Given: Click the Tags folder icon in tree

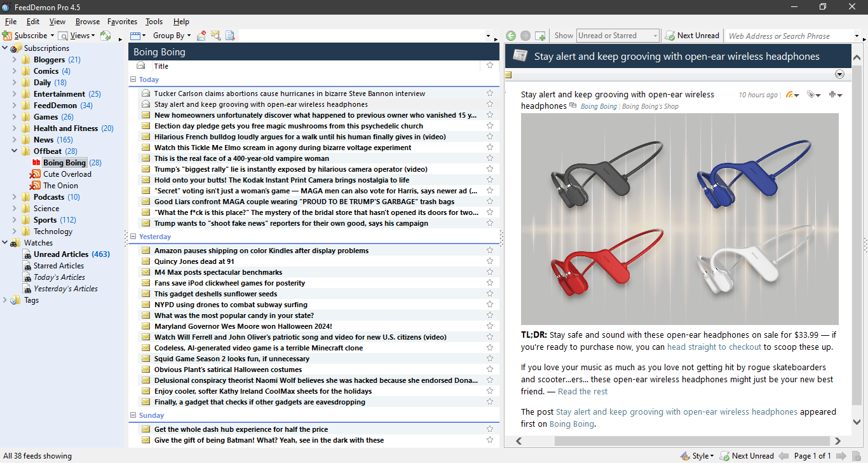Looking at the screenshot, I should point(16,300).
